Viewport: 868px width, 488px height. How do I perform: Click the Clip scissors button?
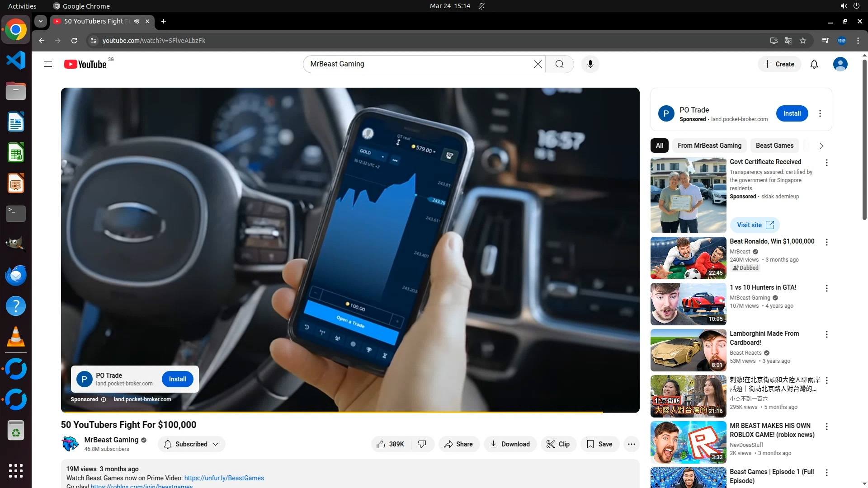coord(558,444)
